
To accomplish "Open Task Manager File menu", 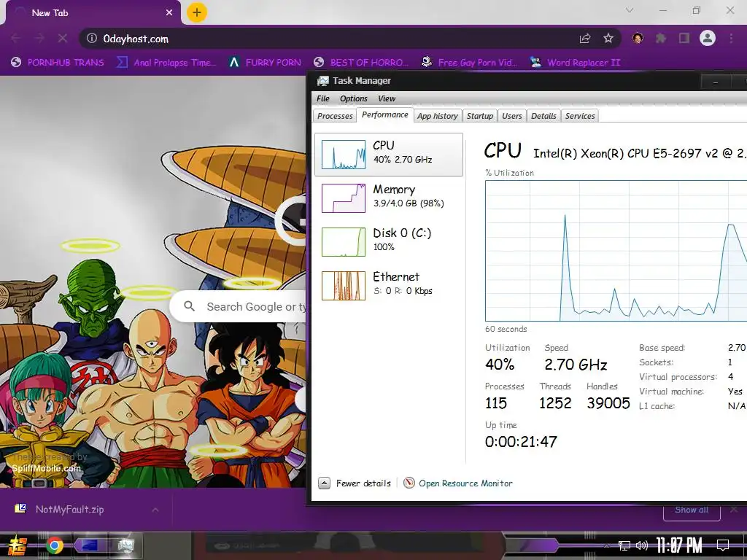I will point(323,98).
